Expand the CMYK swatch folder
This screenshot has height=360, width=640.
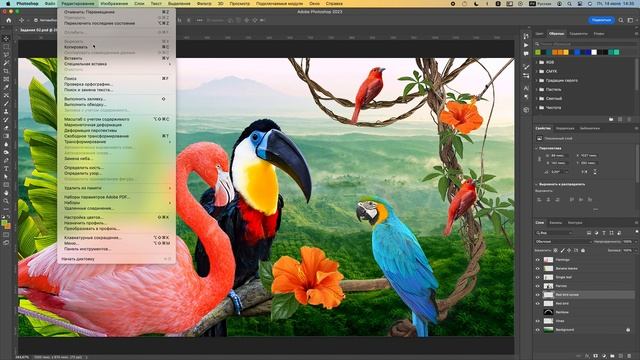[537, 71]
